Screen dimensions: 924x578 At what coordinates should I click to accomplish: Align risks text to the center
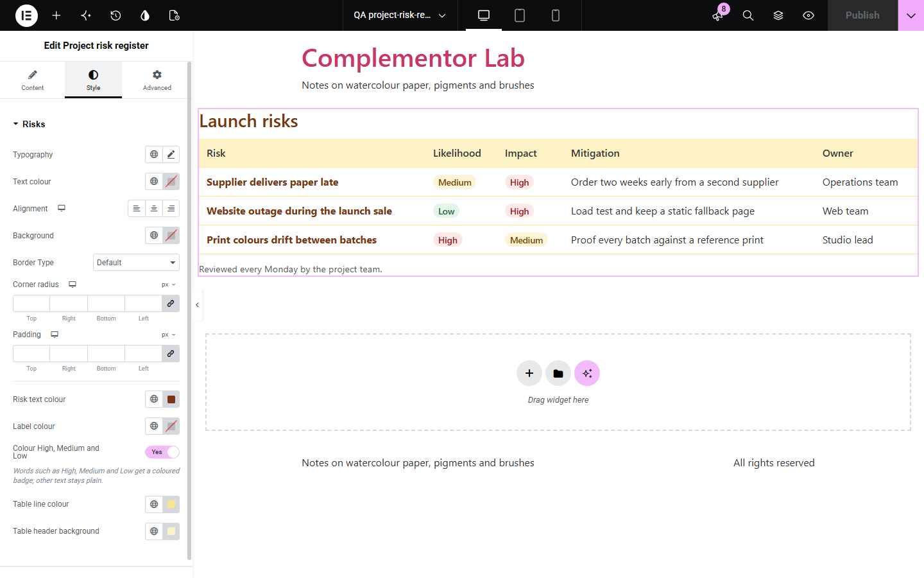(154, 209)
